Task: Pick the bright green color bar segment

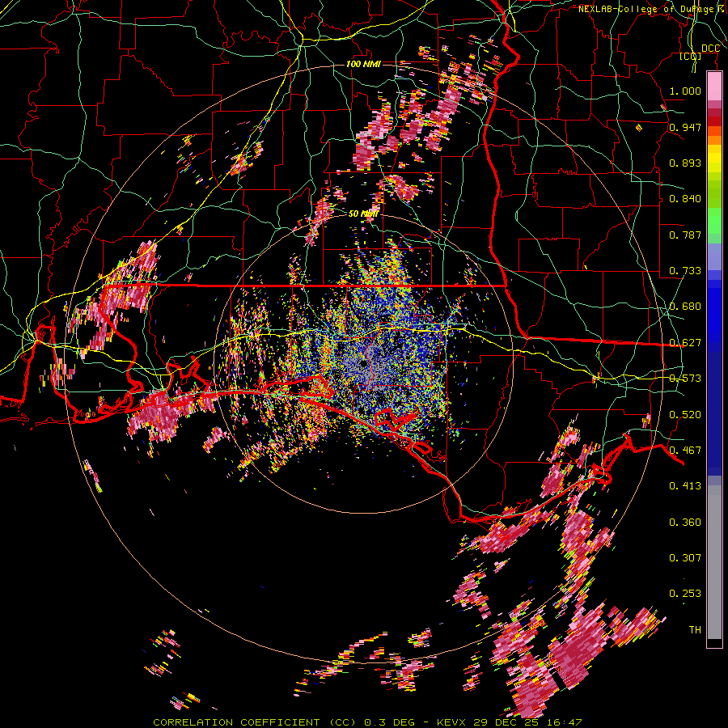Action: coord(714,221)
